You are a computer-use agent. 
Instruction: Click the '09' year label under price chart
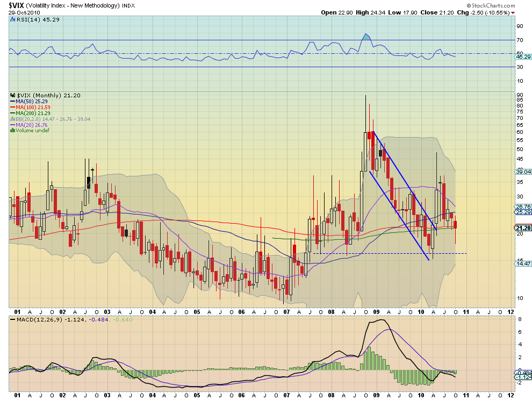(x=376, y=312)
